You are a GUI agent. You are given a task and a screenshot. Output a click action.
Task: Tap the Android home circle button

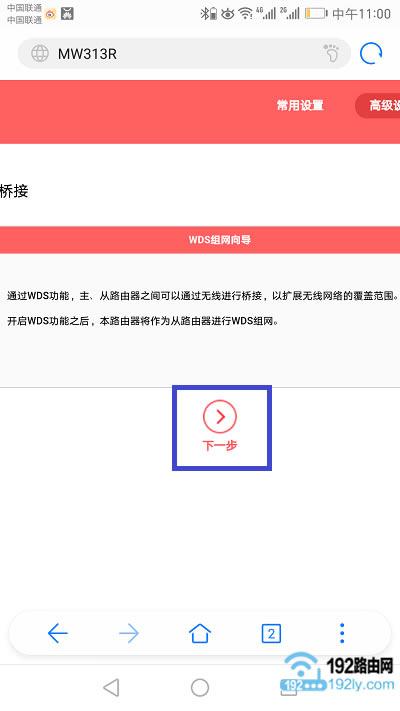point(200,687)
